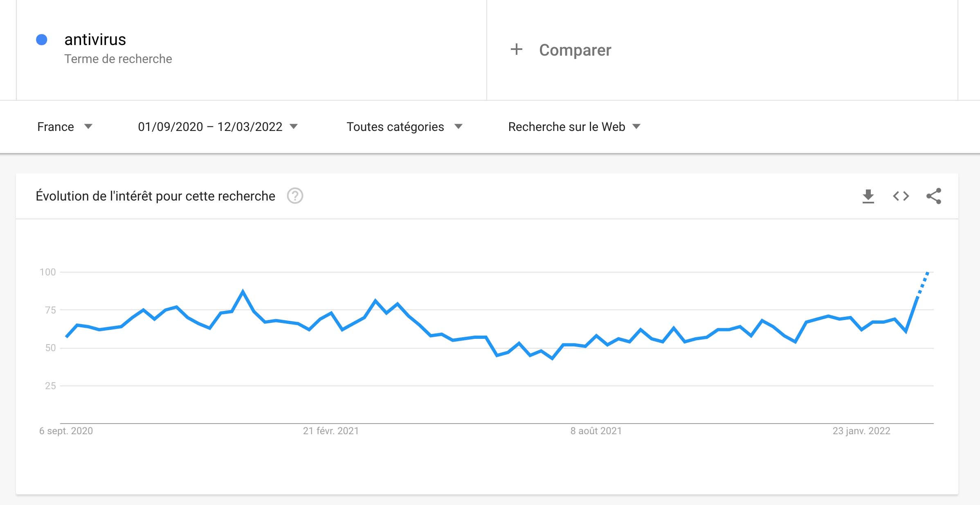Edit the antivirus search term

pos(95,40)
